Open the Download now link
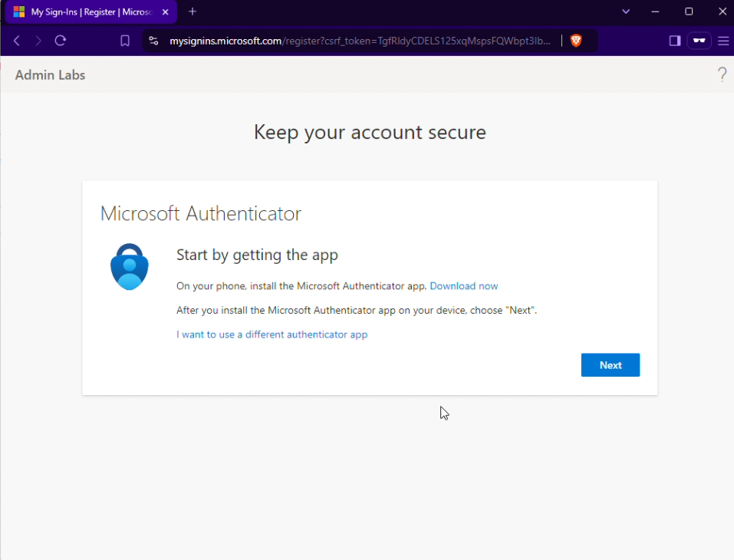The width and height of the screenshot is (734, 560). pos(464,286)
